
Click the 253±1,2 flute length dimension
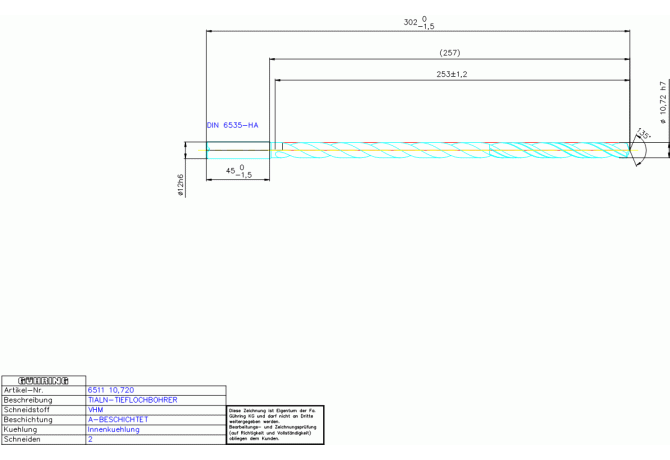coord(452,74)
